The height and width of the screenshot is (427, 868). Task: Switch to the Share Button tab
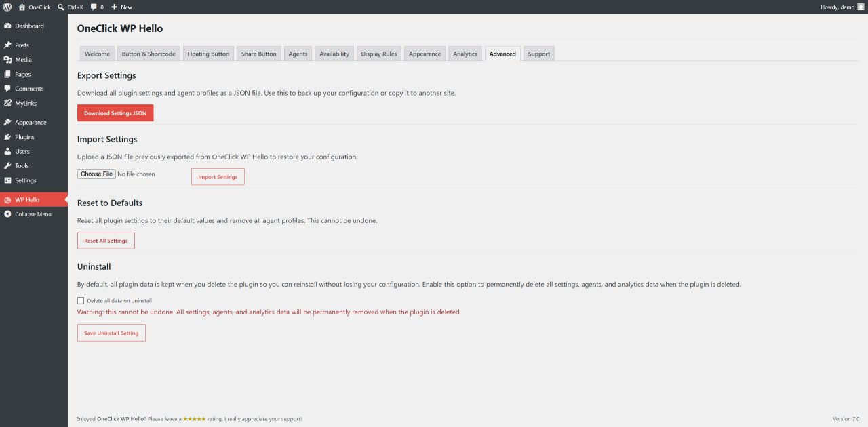(x=259, y=54)
